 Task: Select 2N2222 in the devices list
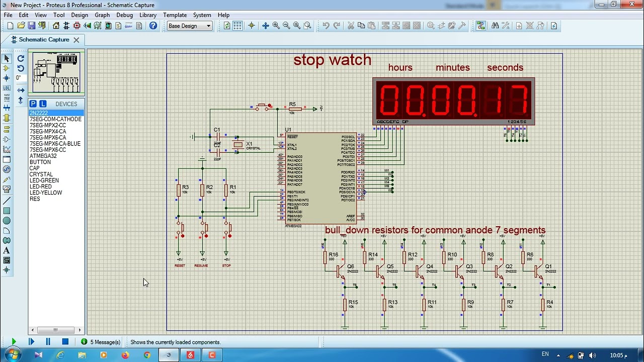(x=56, y=113)
